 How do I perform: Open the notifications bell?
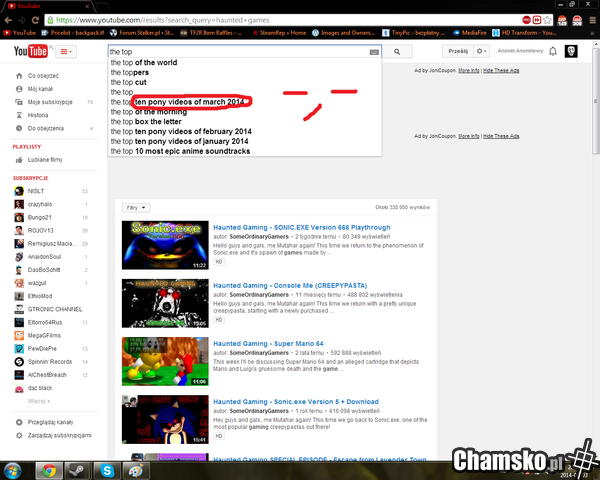coord(552,51)
